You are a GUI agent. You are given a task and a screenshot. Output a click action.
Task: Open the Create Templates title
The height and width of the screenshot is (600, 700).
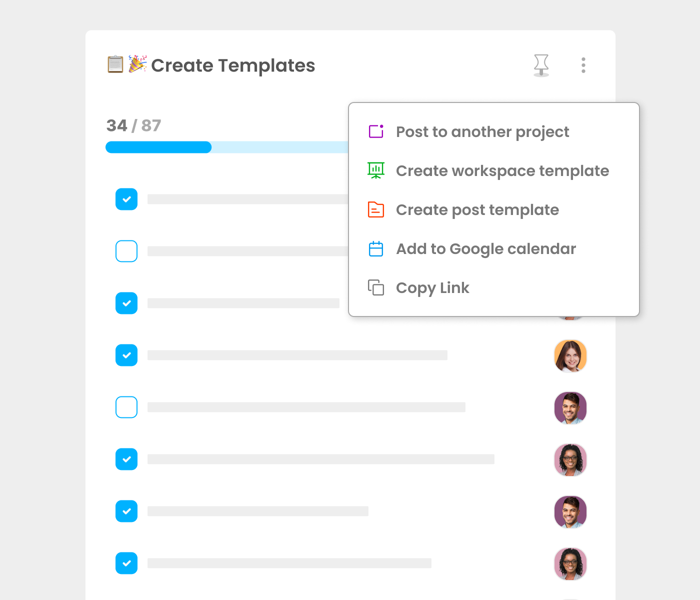tap(233, 65)
